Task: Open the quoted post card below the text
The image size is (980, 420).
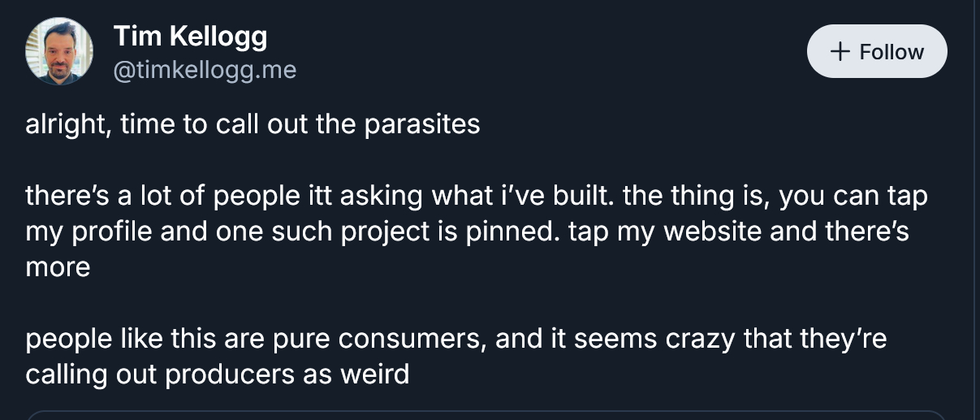Action: point(487,415)
